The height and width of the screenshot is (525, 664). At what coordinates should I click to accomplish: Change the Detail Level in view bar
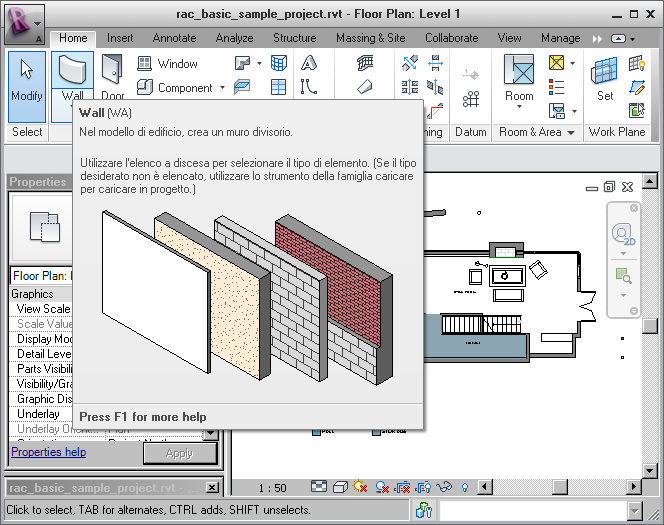(319, 487)
